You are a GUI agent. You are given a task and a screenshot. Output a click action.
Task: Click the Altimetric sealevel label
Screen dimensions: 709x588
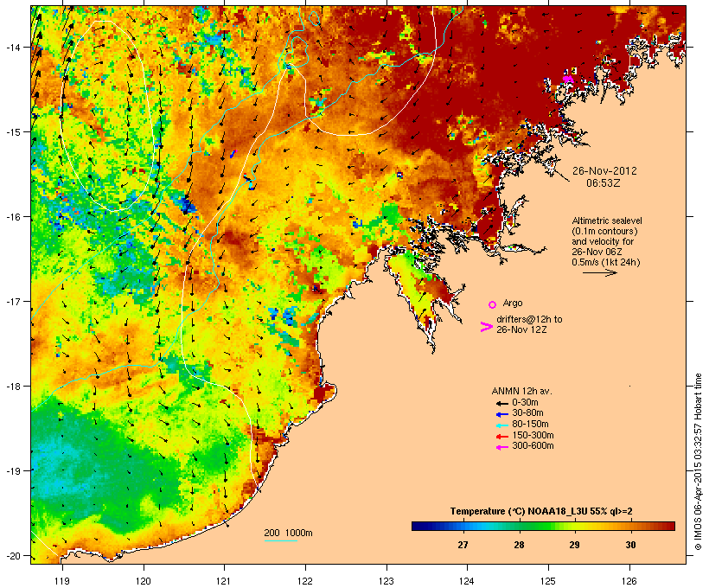pos(607,220)
